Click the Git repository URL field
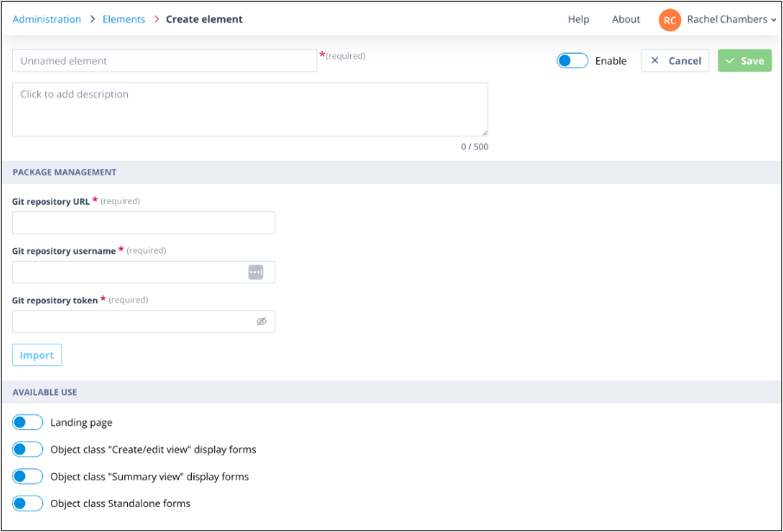This screenshot has height=532, width=783. pyautogui.click(x=143, y=223)
